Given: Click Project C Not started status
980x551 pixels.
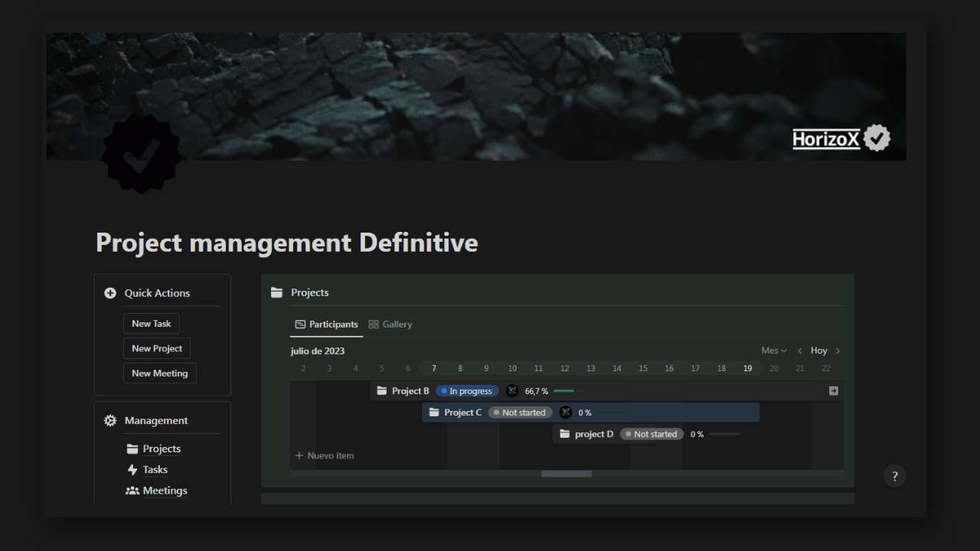Looking at the screenshot, I should point(520,412).
